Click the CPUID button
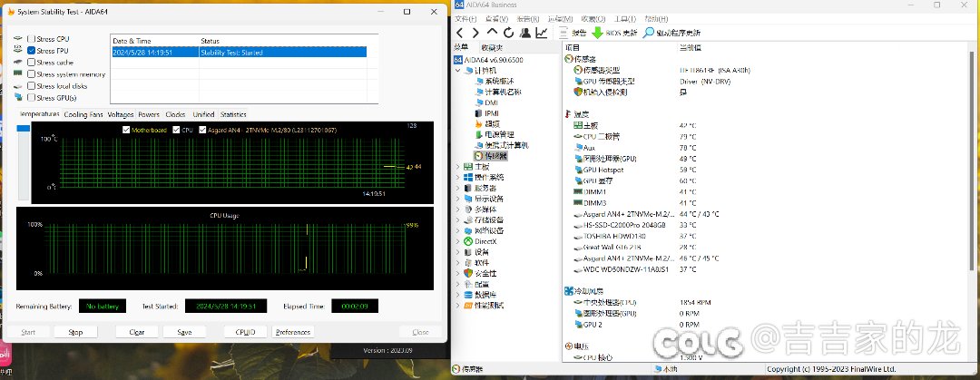The width and height of the screenshot is (980, 380). [x=246, y=332]
